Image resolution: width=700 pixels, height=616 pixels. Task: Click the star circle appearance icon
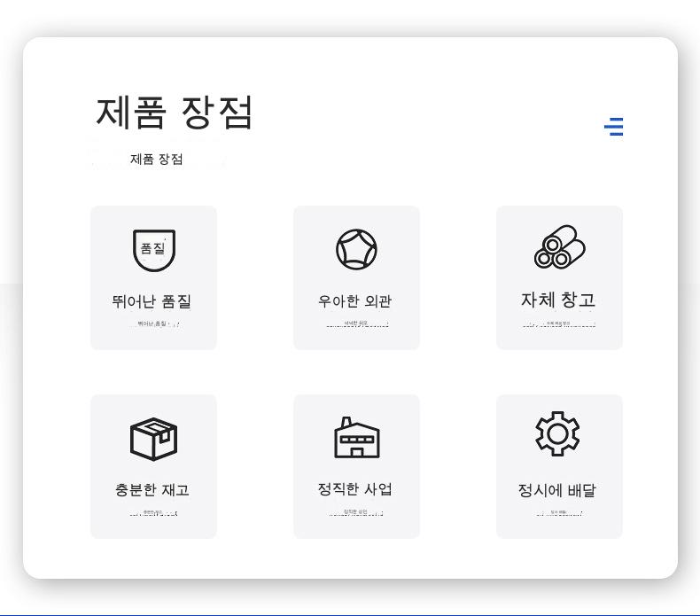tap(356, 249)
